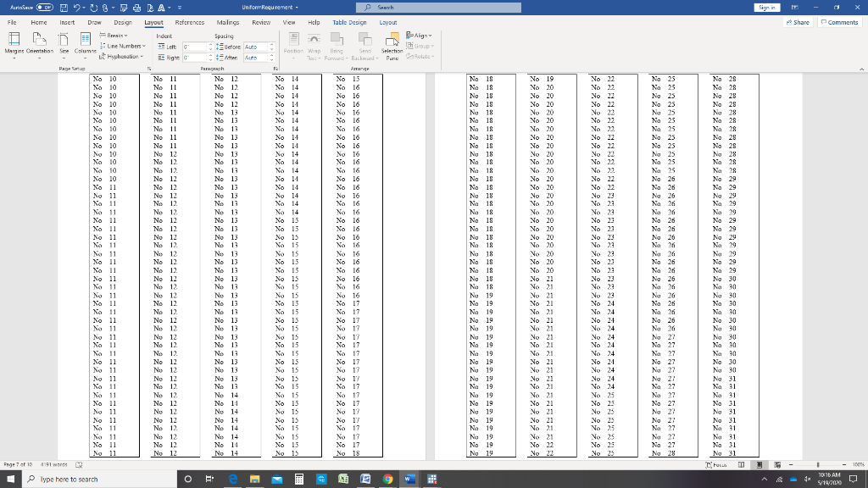This screenshot has width=868, height=488.
Task: Click the Undo arrow icon
Action: pyautogui.click(x=76, y=7)
